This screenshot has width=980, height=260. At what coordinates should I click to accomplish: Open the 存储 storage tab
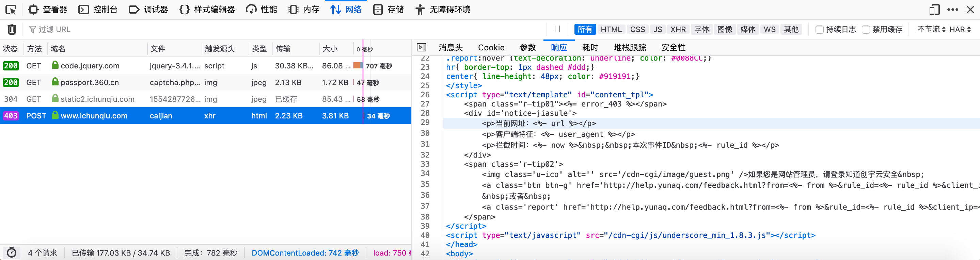coord(389,10)
